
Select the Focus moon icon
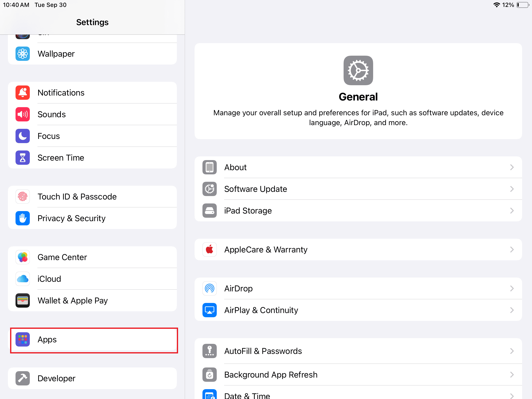[x=23, y=136]
